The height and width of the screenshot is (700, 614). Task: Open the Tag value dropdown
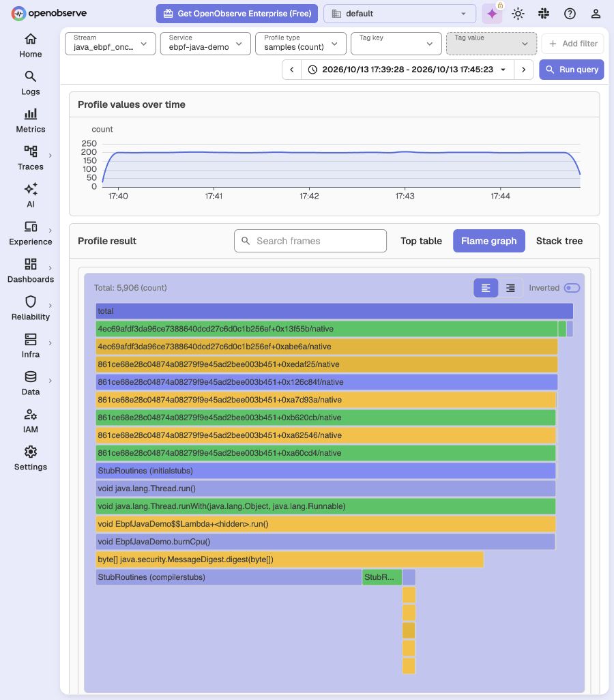491,44
